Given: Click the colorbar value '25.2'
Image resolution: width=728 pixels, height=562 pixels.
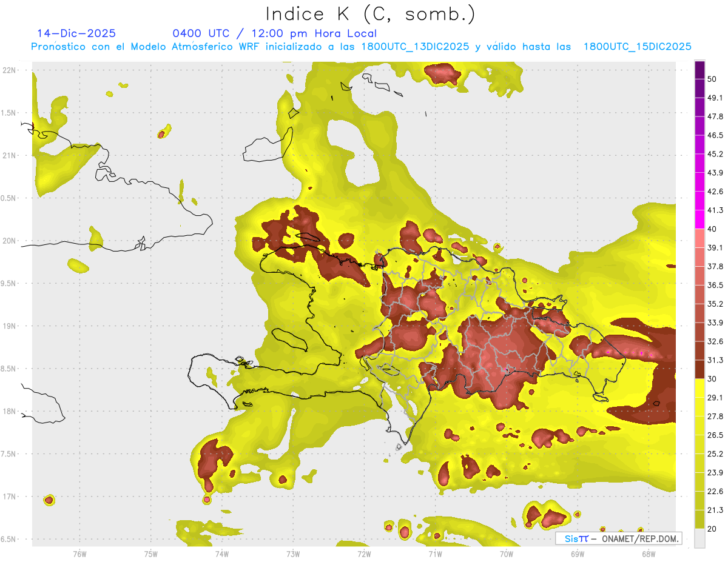Looking at the screenshot, I should (715, 454).
